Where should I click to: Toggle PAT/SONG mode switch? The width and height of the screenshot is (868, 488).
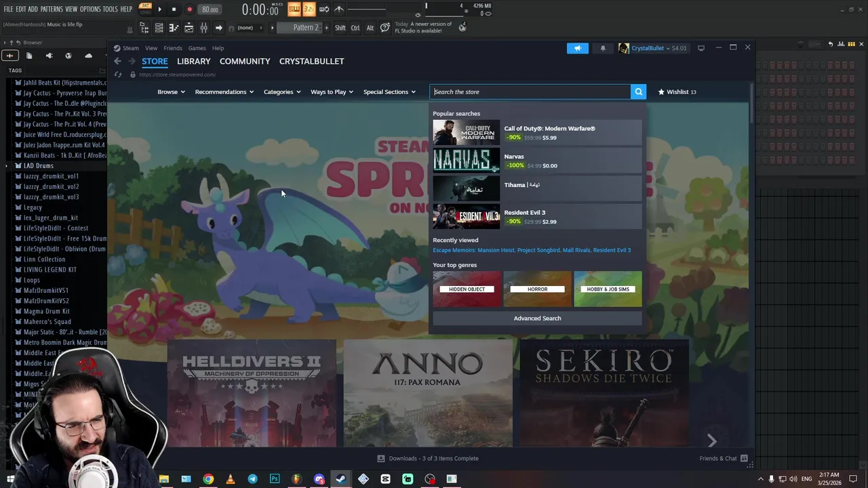tap(145, 8)
